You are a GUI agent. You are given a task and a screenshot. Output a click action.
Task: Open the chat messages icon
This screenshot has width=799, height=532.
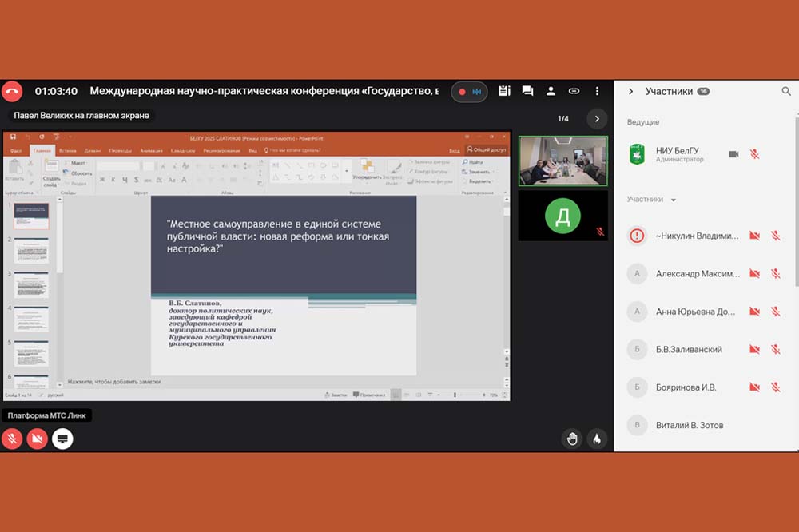click(527, 91)
